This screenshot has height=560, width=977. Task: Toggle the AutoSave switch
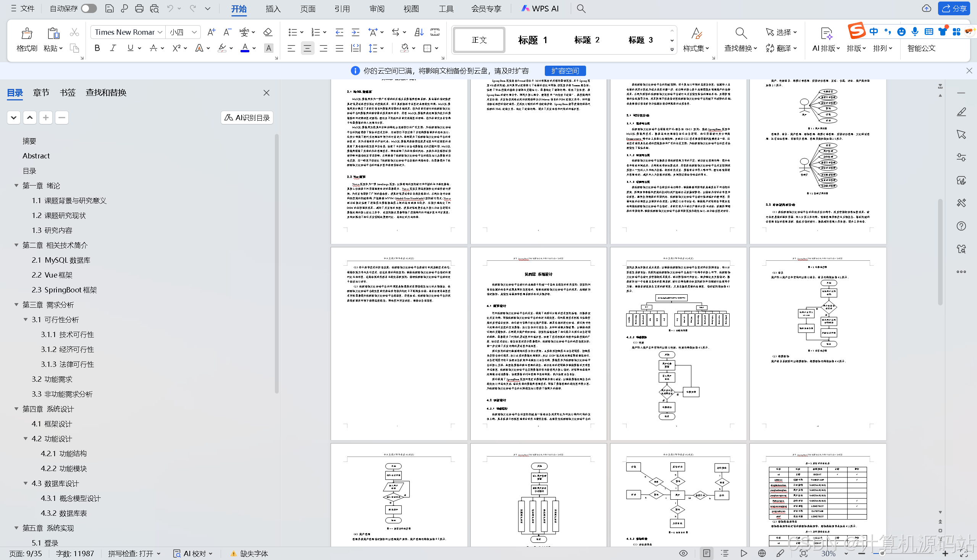click(89, 8)
